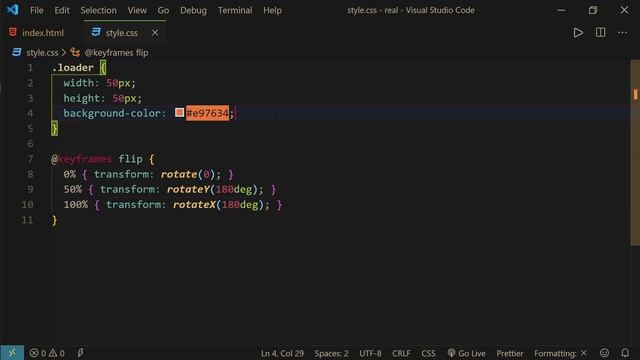Open the color picker swatch for #e97634
Viewport: 640px width, 360px height.
pos(179,112)
